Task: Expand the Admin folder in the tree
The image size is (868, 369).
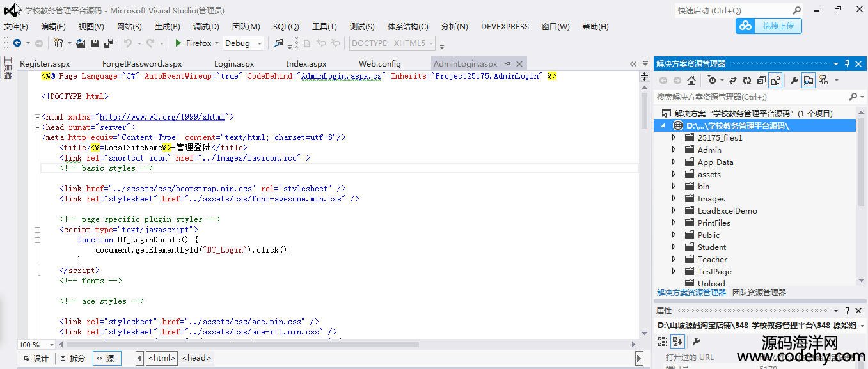Action: tap(674, 150)
